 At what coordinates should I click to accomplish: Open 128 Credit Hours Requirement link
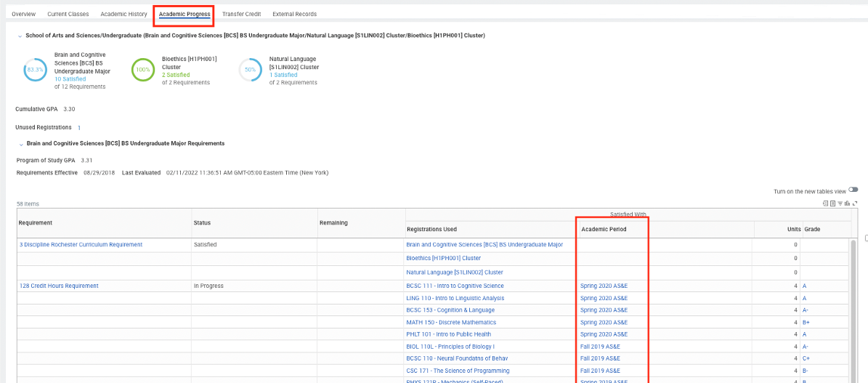click(59, 286)
